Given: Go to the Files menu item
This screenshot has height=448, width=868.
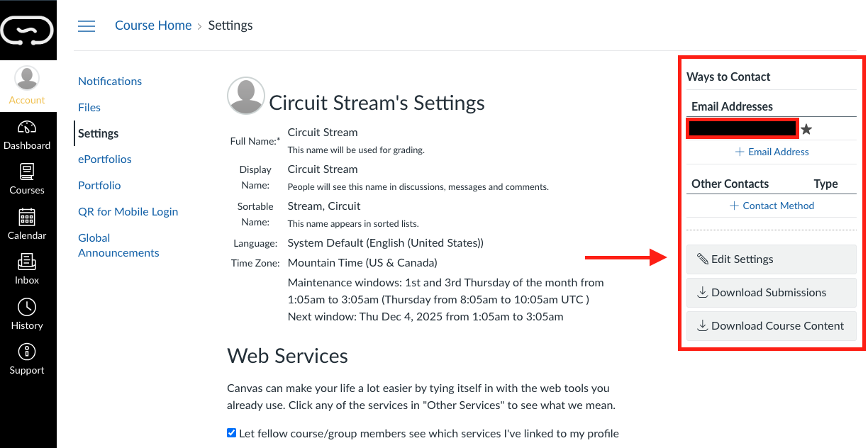Looking at the screenshot, I should point(89,107).
